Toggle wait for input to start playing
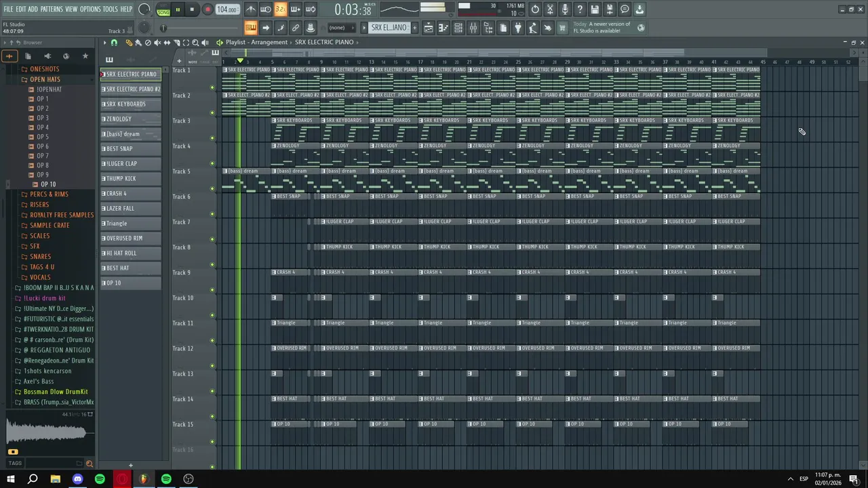Viewport: 868px width, 488px height. click(x=266, y=9)
